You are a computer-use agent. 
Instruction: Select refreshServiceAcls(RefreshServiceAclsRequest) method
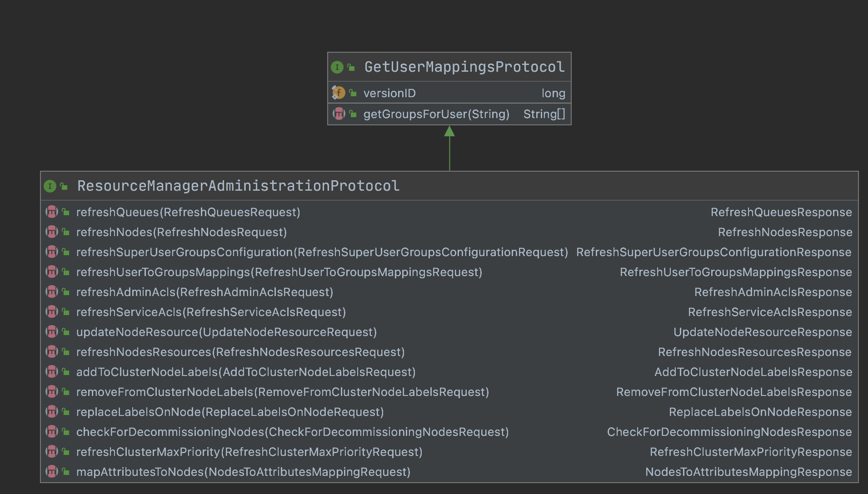(x=211, y=312)
